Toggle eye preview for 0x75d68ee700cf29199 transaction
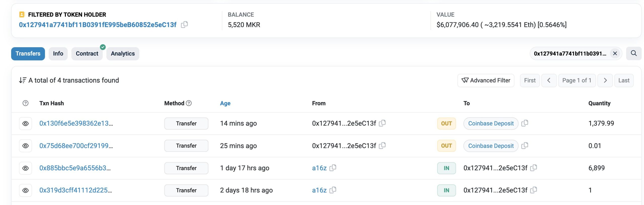This screenshot has height=205, width=644. point(25,146)
